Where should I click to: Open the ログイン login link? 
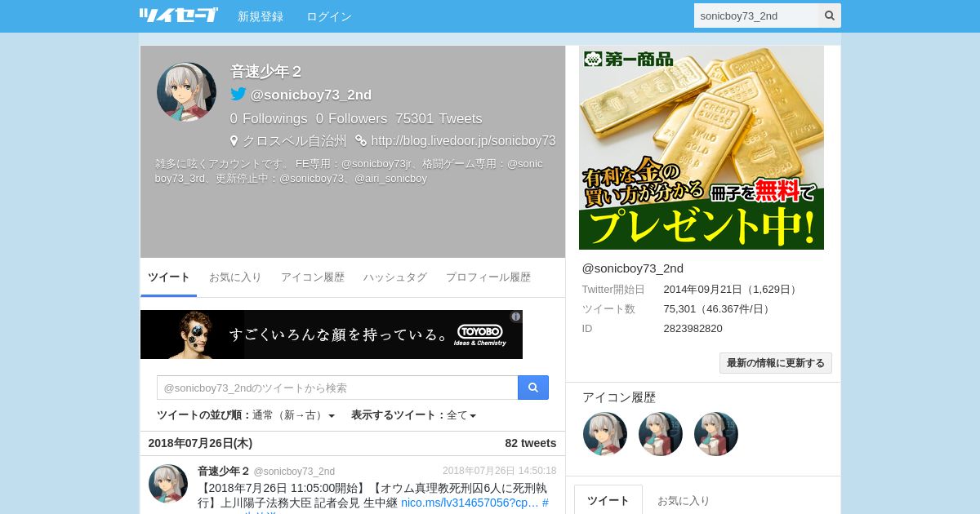pyautogui.click(x=329, y=16)
